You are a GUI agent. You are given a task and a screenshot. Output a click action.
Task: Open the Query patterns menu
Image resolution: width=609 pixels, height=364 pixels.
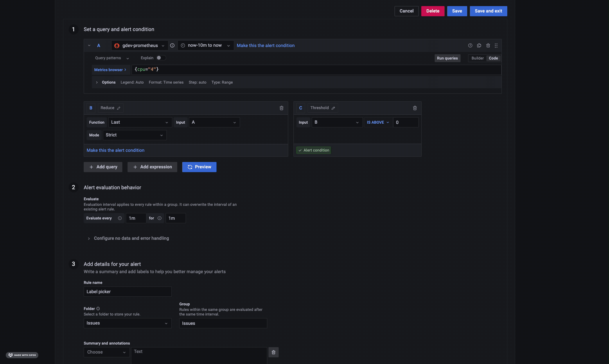(111, 58)
